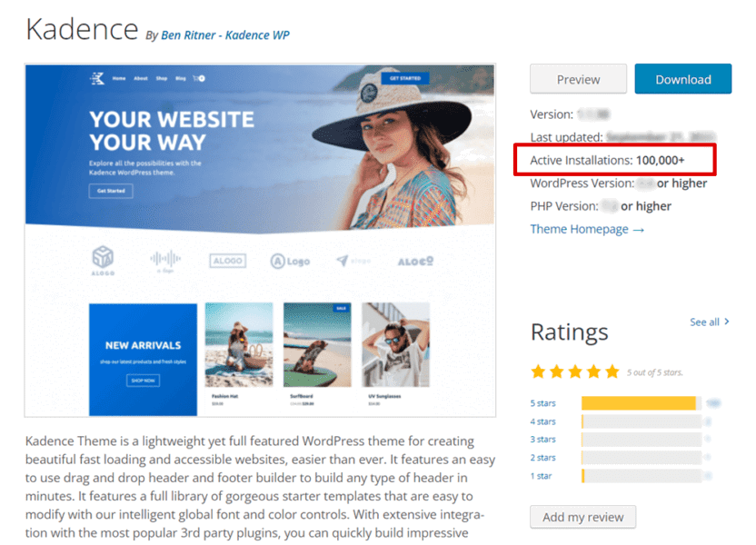Click the 1 star rating bar
The width and height of the screenshot is (756, 545).
(642, 476)
